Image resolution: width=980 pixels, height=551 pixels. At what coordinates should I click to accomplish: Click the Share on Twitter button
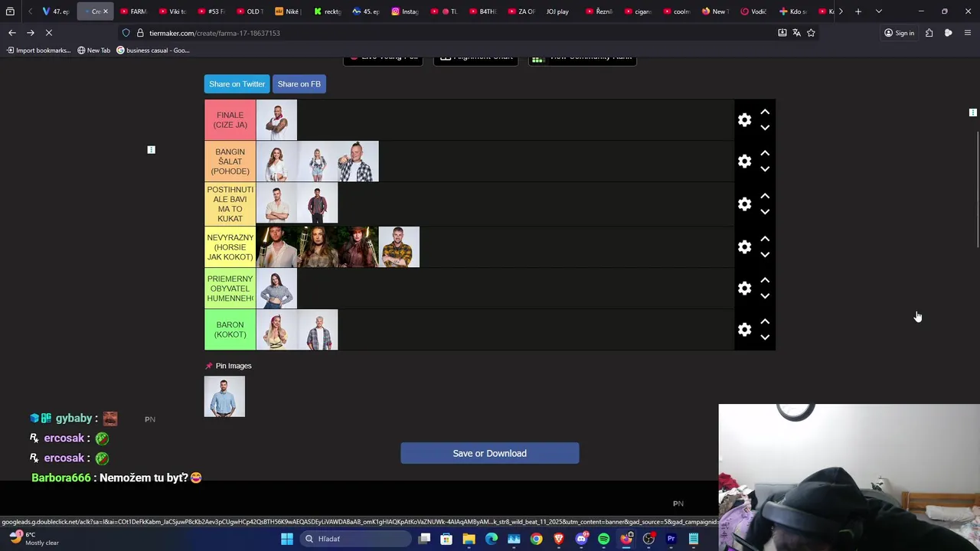click(237, 84)
